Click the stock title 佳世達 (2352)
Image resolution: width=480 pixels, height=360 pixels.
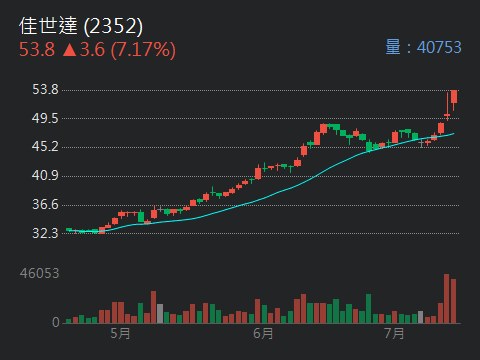click(81, 26)
